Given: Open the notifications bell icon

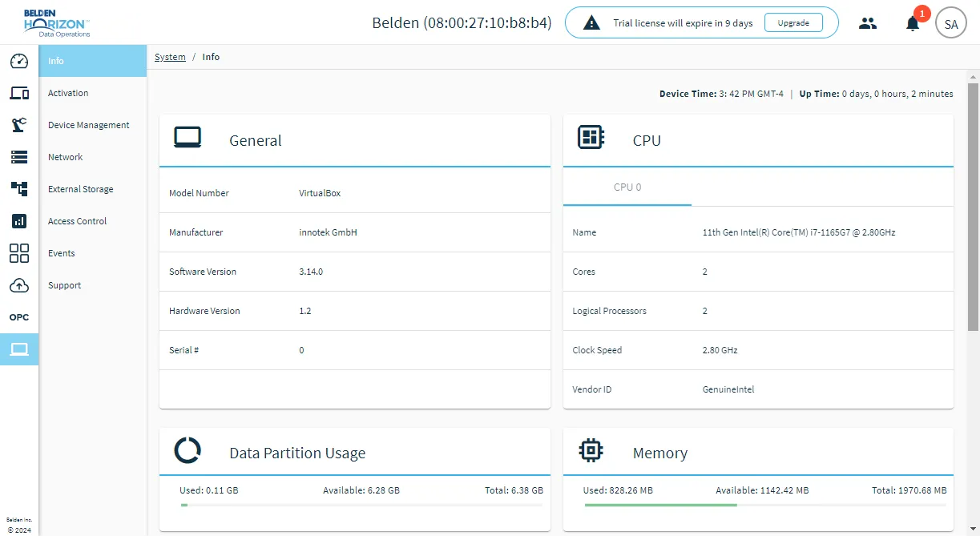Looking at the screenshot, I should coord(913,23).
